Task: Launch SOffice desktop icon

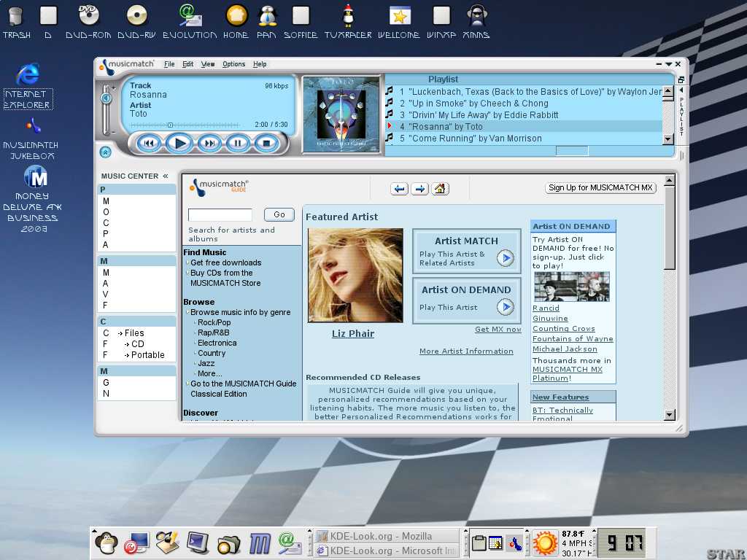Action: tap(301, 21)
